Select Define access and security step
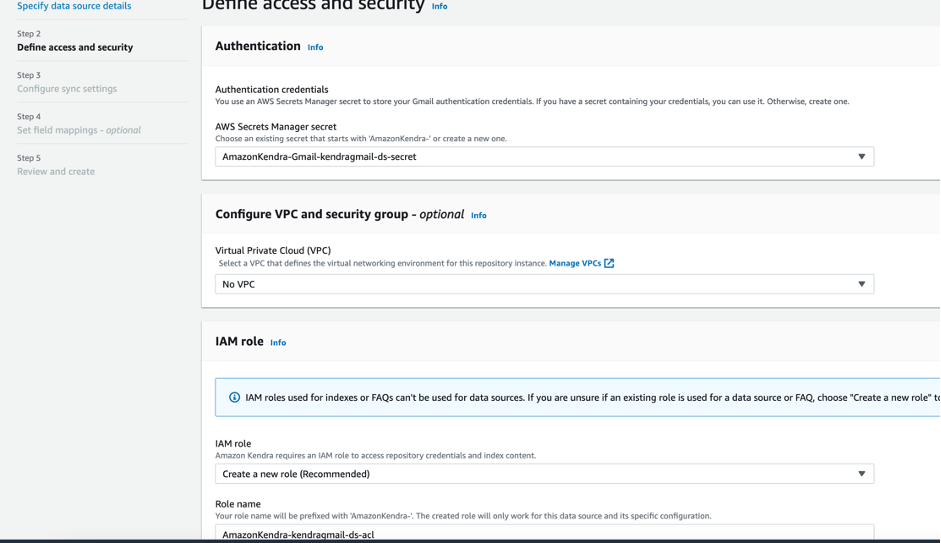The height and width of the screenshot is (543, 941). 75,47
